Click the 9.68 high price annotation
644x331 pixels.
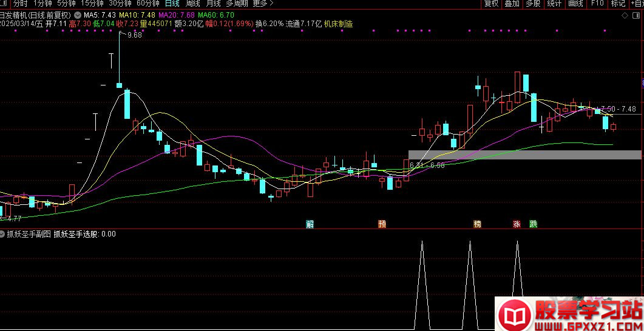tap(134, 35)
